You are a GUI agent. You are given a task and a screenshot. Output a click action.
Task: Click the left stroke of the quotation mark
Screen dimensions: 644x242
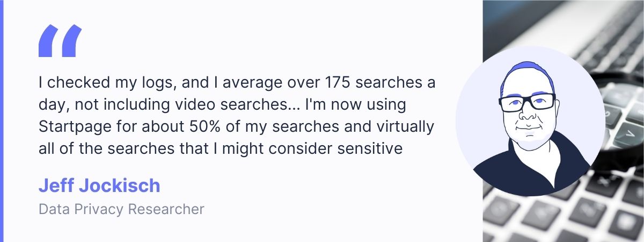coord(48,41)
